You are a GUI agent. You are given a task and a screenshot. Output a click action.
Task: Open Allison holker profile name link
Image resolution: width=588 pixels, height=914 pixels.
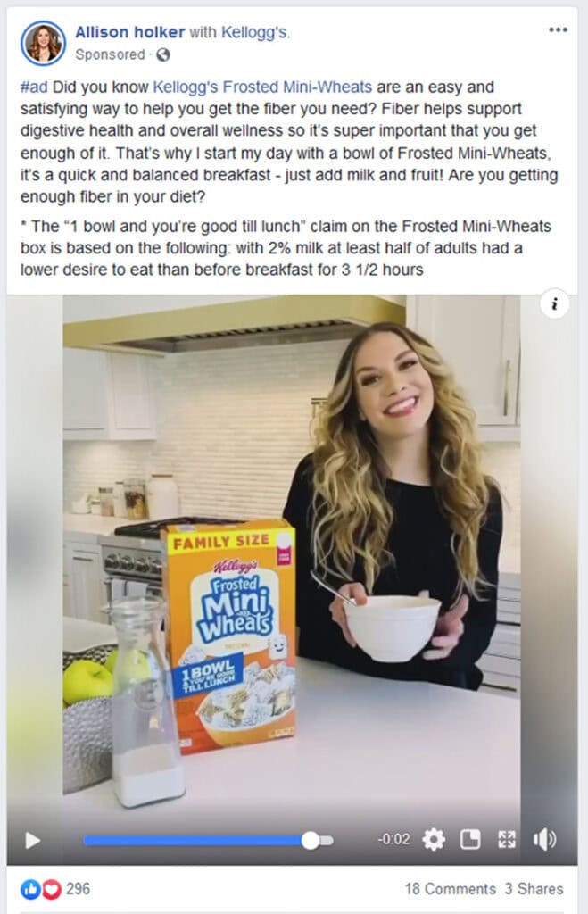click(x=130, y=32)
